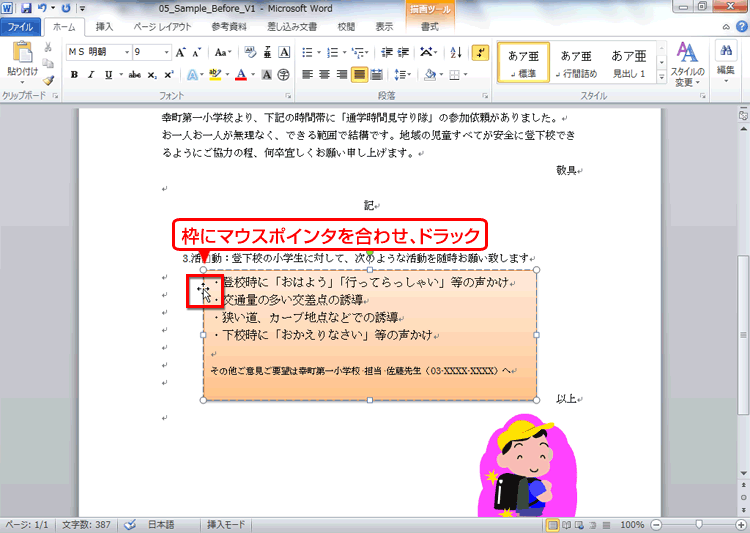Open the font name dropdown showing MS 明朝
This screenshot has width=750, height=533.
tap(127, 52)
